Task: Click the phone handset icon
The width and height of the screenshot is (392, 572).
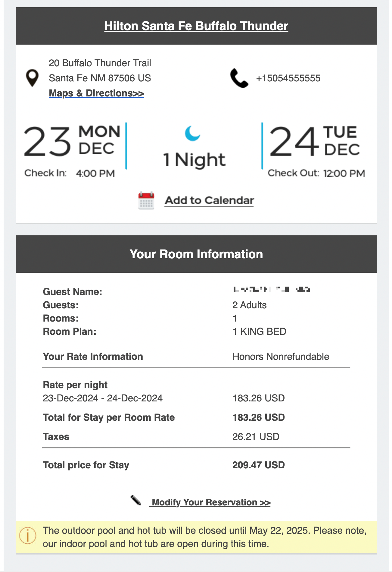Action: [239, 78]
